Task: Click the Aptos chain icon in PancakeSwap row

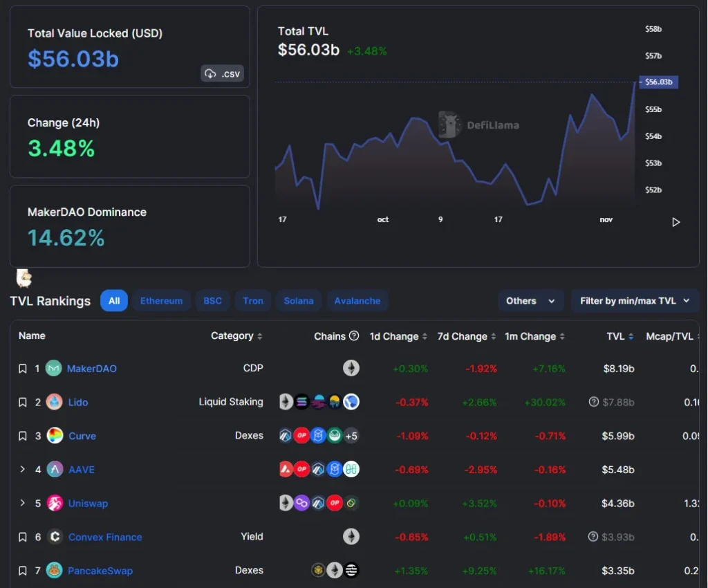Action: coord(351,570)
